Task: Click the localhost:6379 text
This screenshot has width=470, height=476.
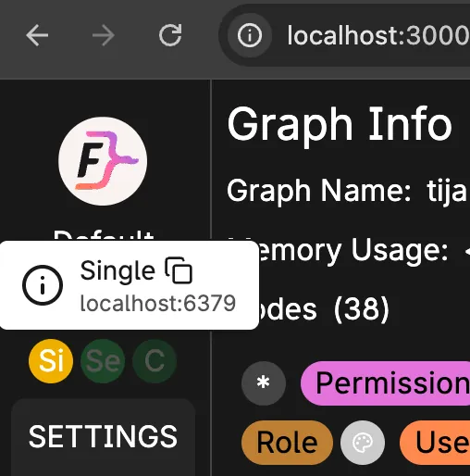Action: click(x=158, y=303)
